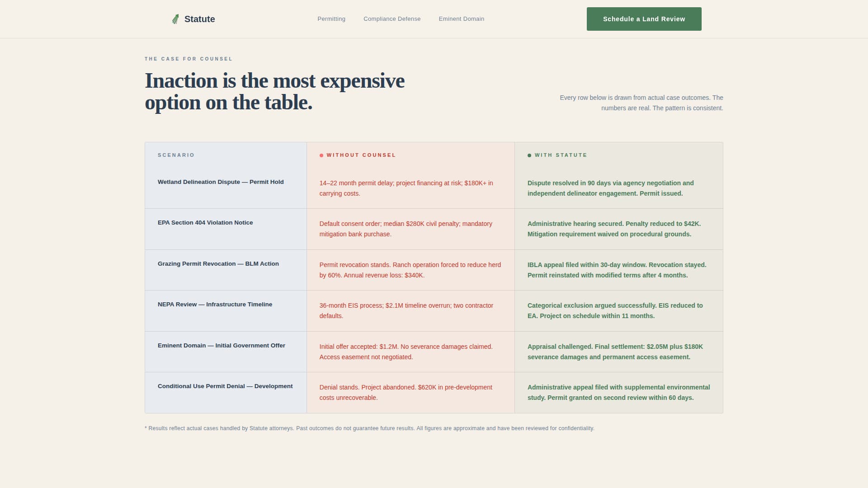Open the Compliance Defense navigation item
The image size is (868, 488).
[x=392, y=19]
